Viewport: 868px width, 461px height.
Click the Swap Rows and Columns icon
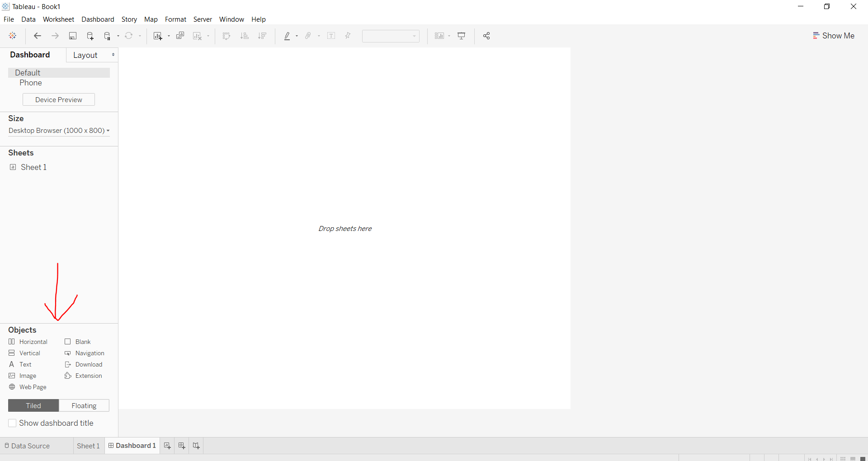(x=226, y=36)
